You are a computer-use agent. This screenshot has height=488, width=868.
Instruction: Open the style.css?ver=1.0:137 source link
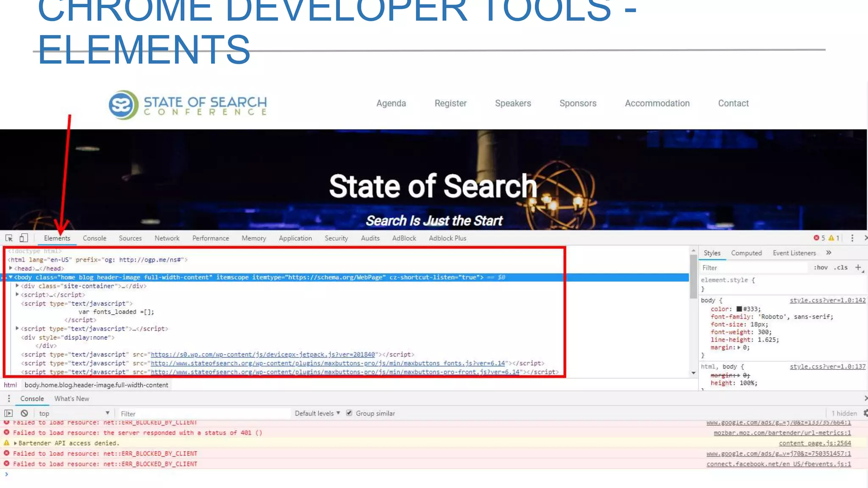[828, 366]
